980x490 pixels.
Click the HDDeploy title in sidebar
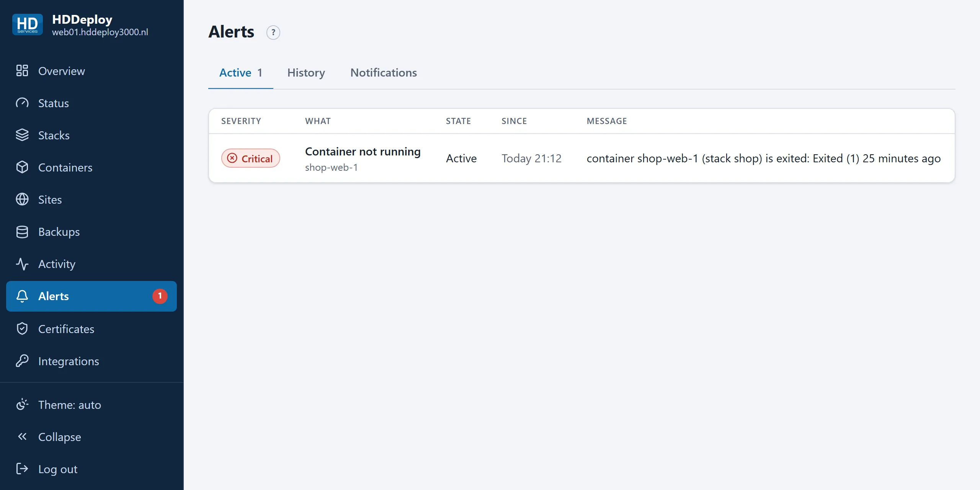(82, 19)
